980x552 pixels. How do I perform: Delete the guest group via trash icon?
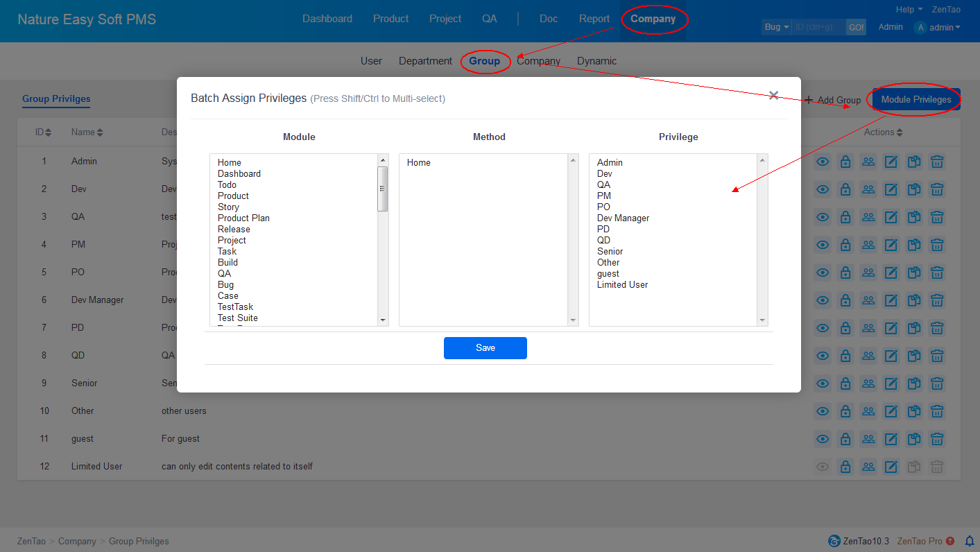click(x=937, y=439)
